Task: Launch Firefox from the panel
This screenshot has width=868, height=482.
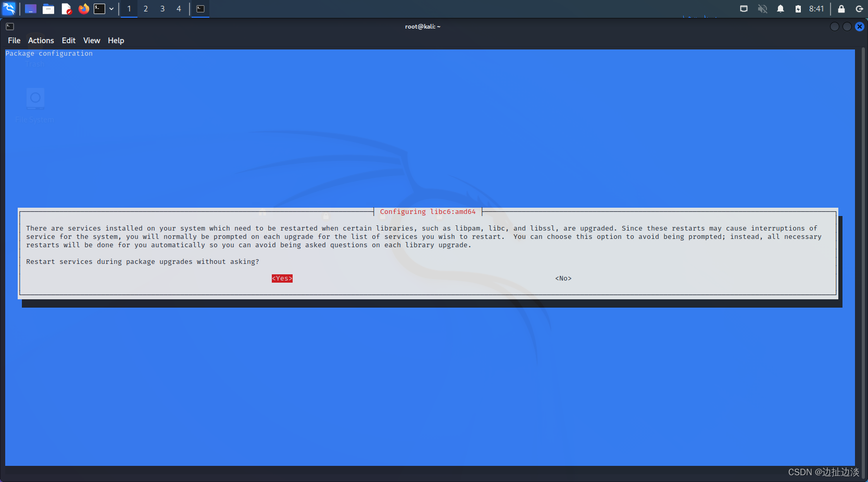Action: [83, 8]
